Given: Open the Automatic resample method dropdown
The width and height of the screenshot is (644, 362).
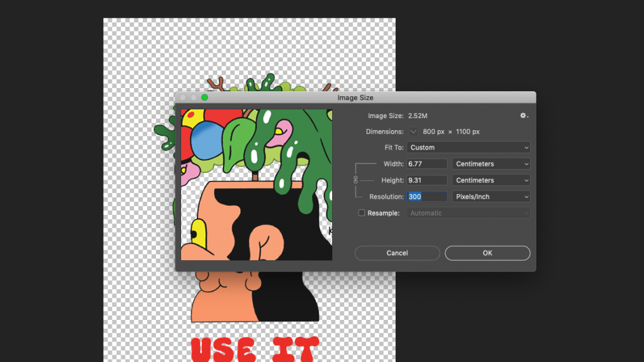Looking at the screenshot, I should click(468, 212).
